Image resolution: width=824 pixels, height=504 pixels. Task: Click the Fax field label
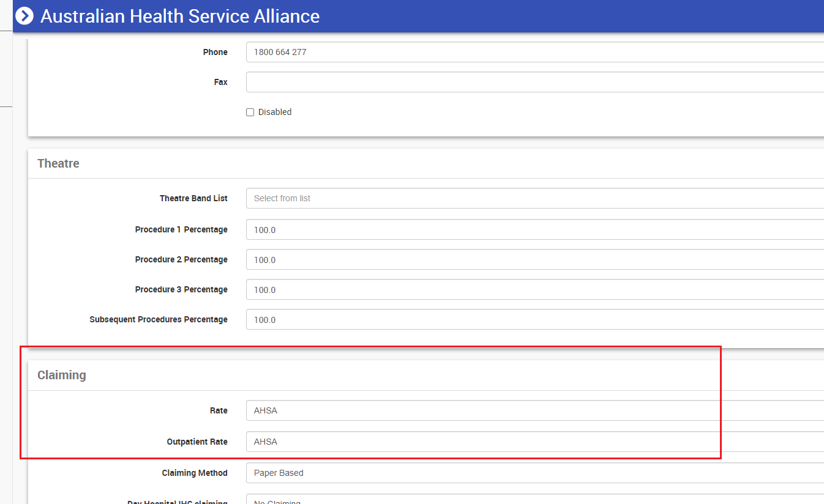[221, 82]
